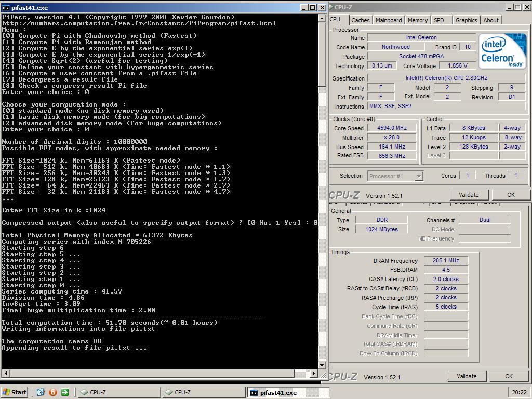Screen dimensions: 532x399
Task: Open the SPD tab
Action: point(438,20)
